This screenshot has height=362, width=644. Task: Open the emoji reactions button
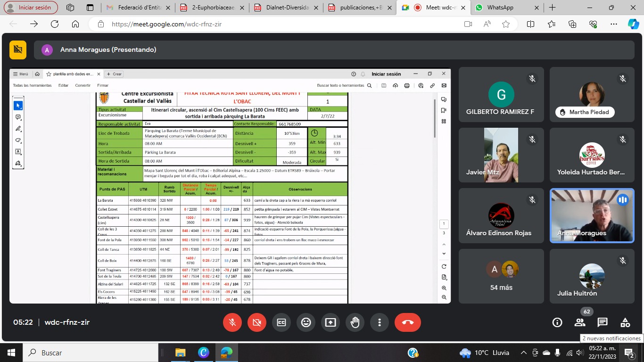pyautogui.click(x=306, y=322)
